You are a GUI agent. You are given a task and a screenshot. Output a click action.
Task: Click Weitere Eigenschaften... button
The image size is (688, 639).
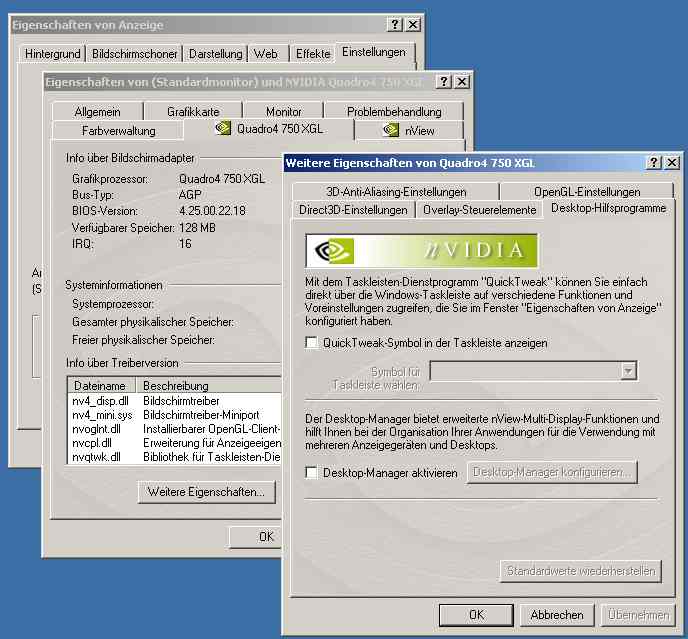tap(206, 492)
